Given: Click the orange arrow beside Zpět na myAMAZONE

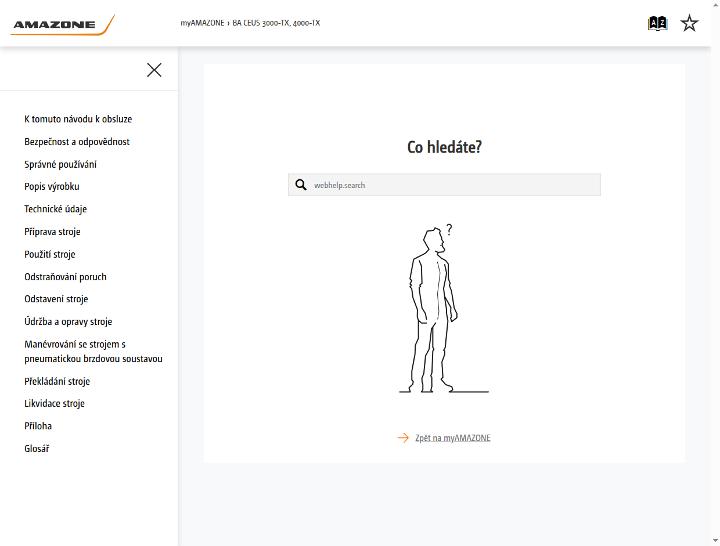Looking at the screenshot, I should click(x=403, y=438).
